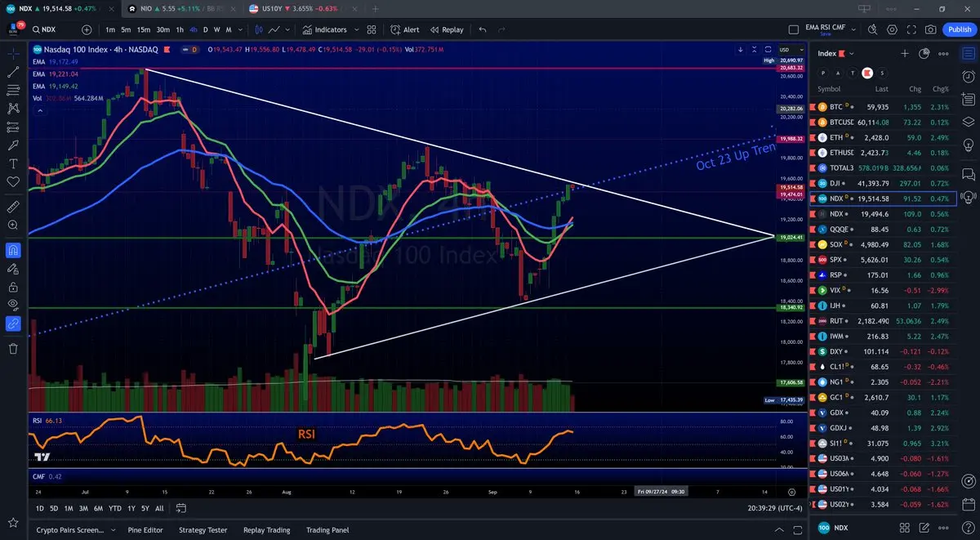This screenshot has height=540, width=980.
Task: Open quick search icon in top toolbar
Action: tap(872, 29)
